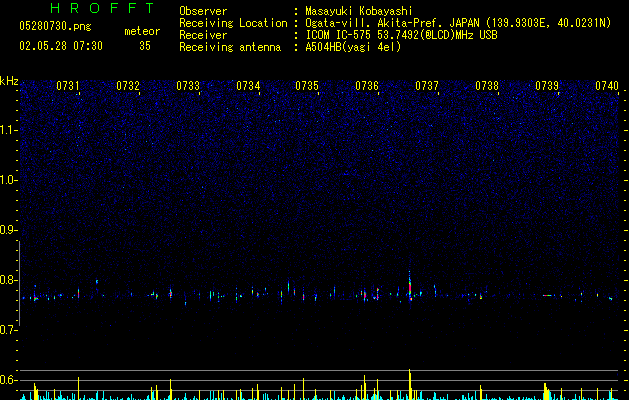Select the filename 05280730.png
The height and width of the screenshot is (400, 629).
[55, 26]
